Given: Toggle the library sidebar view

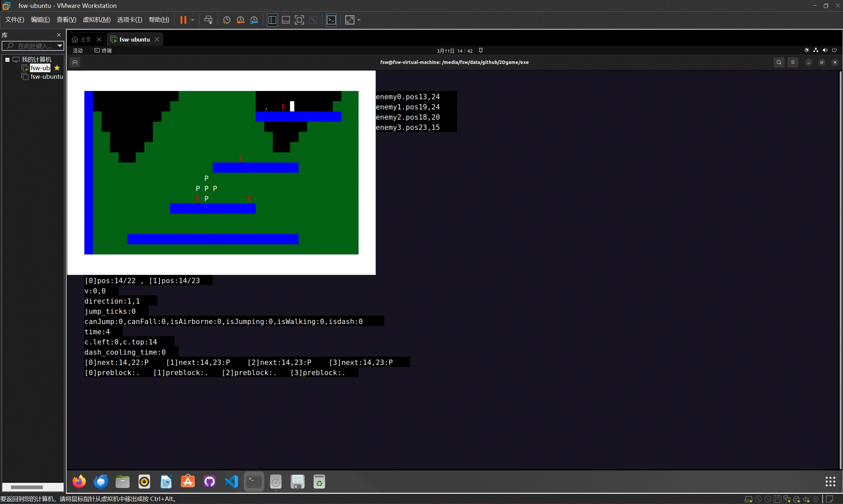Looking at the screenshot, I should [272, 20].
